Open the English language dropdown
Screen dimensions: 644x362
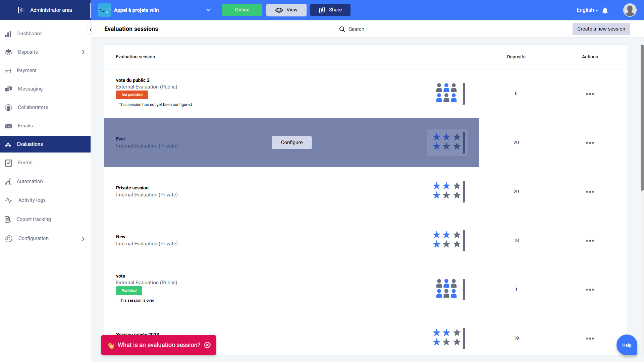[x=587, y=10]
